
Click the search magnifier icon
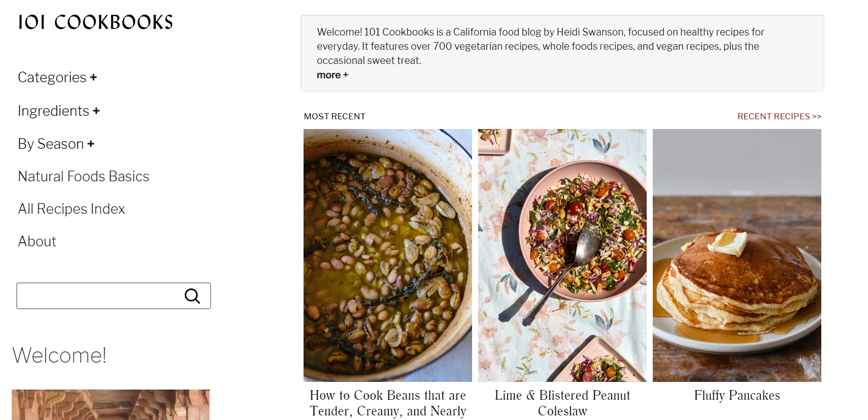pos(192,296)
